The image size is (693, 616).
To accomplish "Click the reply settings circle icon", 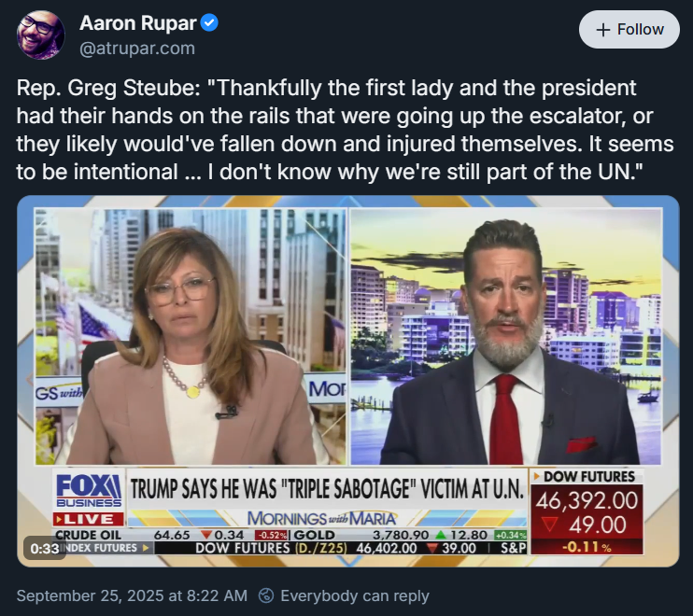I will [266, 595].
